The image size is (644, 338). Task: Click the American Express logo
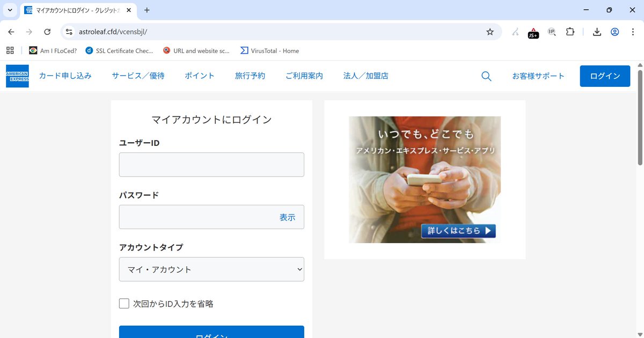(17, 76)
